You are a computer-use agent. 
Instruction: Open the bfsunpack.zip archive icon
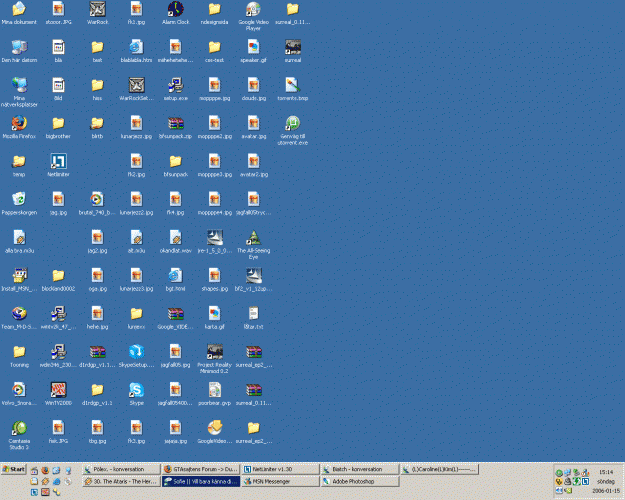(x=175, y=123)
